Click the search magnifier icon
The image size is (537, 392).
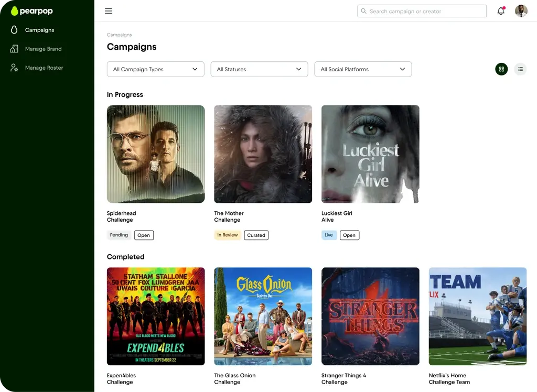364,11
